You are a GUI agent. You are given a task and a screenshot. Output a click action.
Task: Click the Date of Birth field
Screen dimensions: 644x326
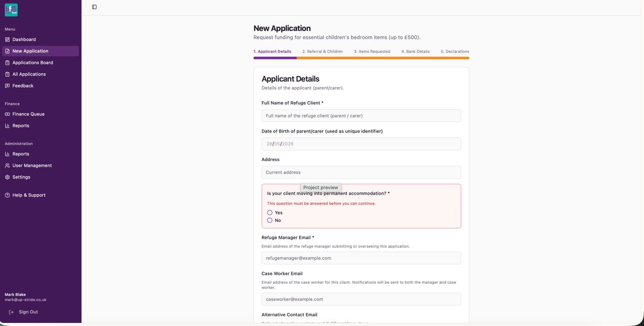[361, 144]
